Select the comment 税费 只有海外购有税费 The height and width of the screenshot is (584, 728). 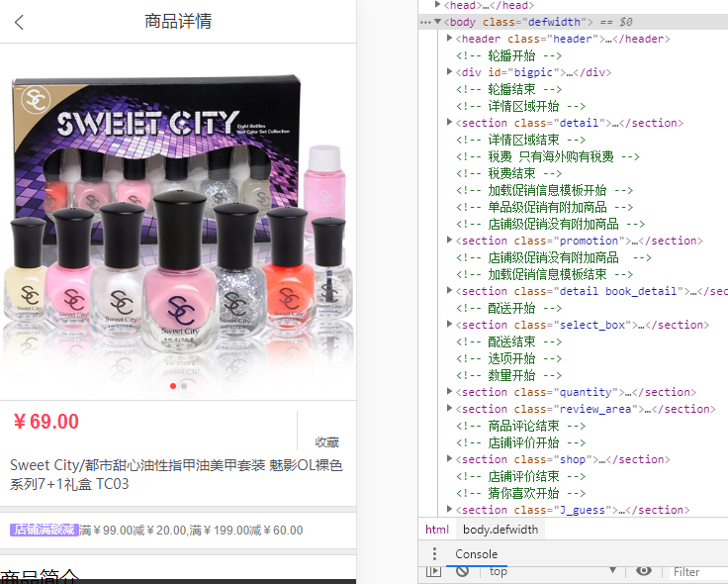tap(547, 156)
